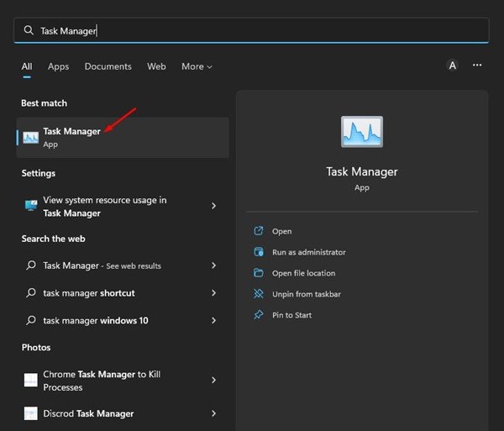Click the Search the web heading

[x=54, y=239]
